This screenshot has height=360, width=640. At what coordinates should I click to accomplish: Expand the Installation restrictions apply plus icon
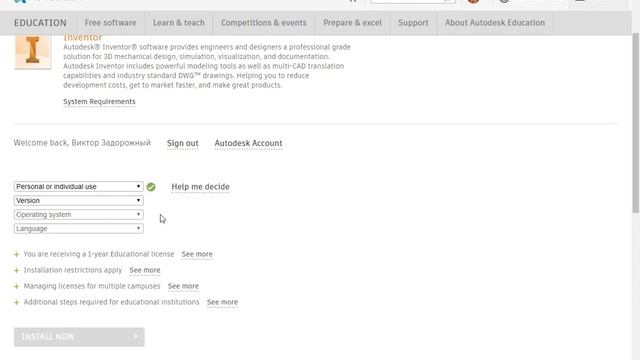tap(16, 271)
